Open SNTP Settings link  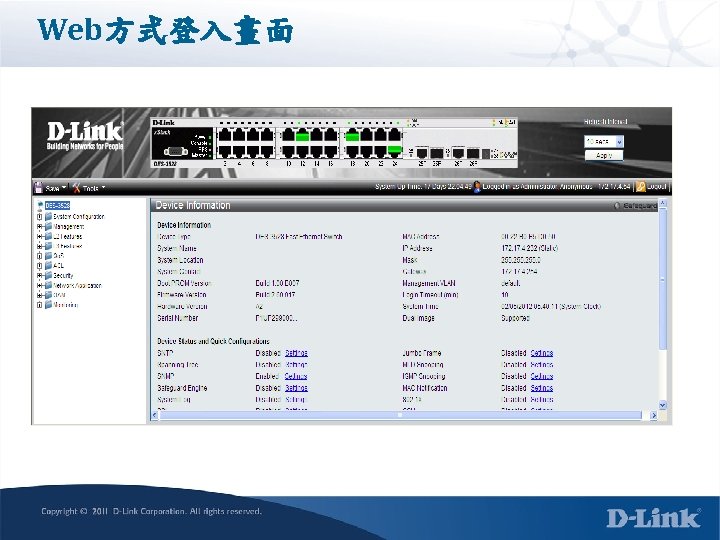point(296,353)
